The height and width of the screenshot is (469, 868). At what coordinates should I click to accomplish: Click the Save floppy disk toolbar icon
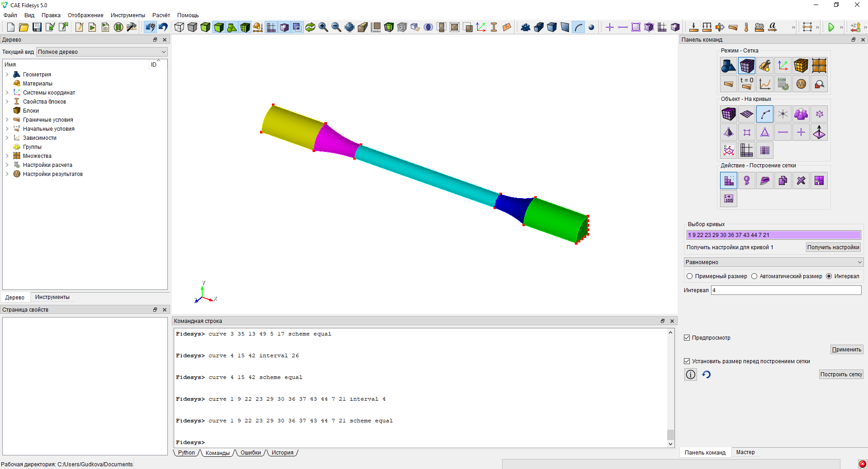coord(37,27)
